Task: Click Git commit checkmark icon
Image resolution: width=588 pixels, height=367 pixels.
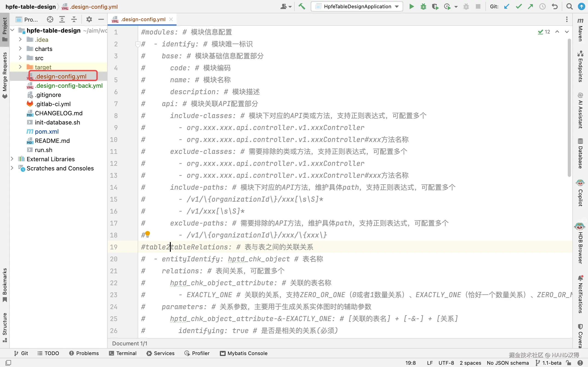Action: (519, 7)
